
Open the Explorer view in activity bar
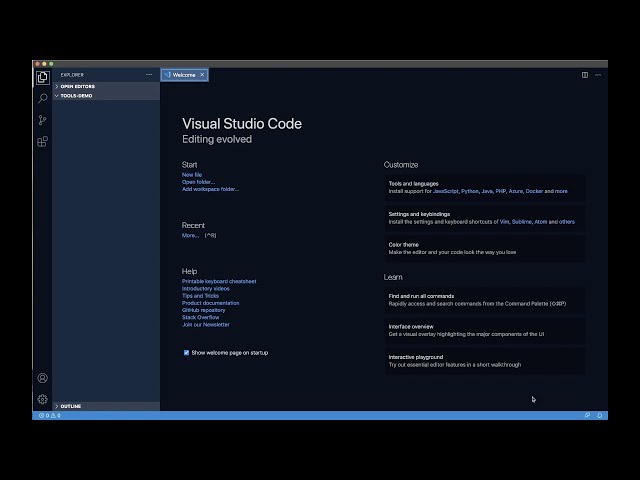(x=42, y=77)
